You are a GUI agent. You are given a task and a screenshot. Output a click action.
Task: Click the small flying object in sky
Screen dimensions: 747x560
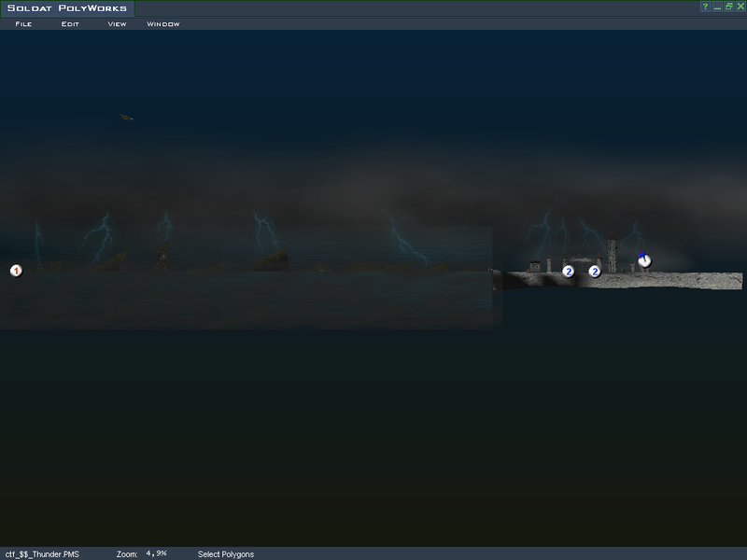126,118
